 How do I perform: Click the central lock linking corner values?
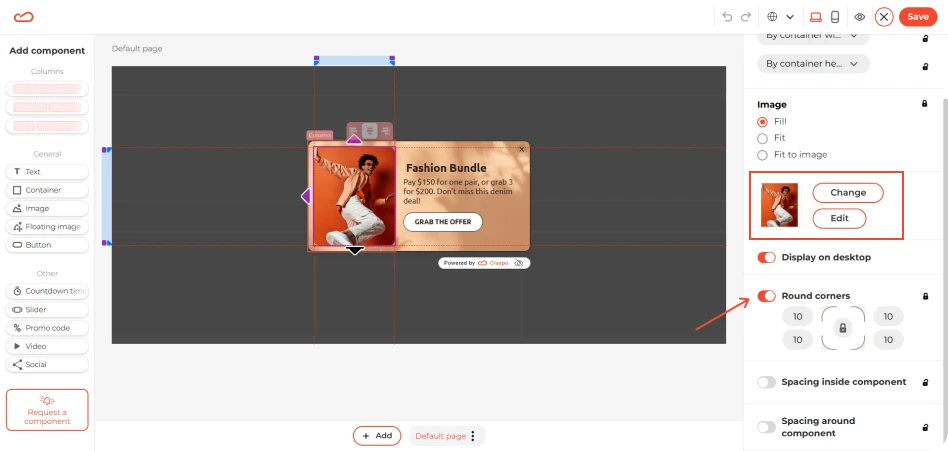(843, 328)
